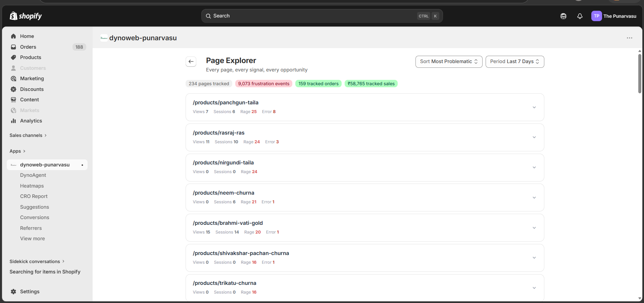The height and width of the screenshot is (303, 644).
Task: Click Rage 24 on rasraj-ras row
Action: pos(252,142)
